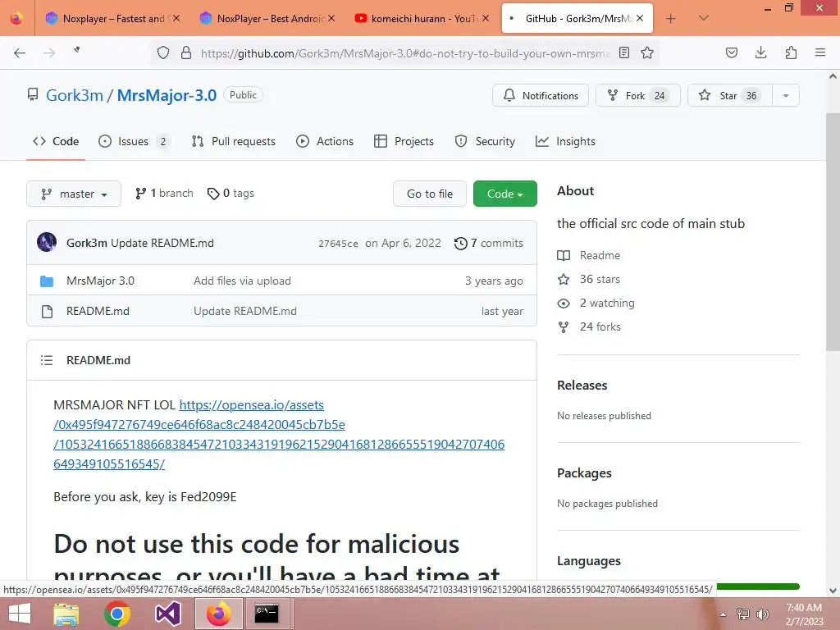Open README outline list icon
Image resolution: width=840 pixels, height=630 pixels.
click(47, 360)
